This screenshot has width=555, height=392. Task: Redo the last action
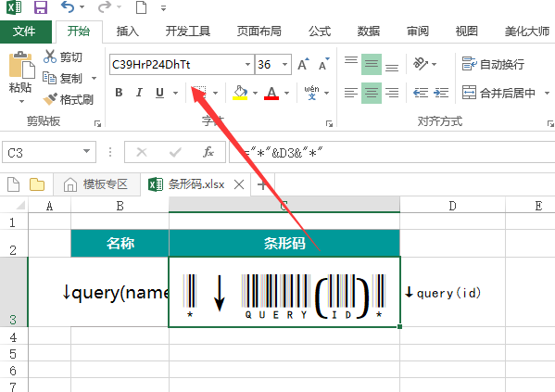click(104, 6)
